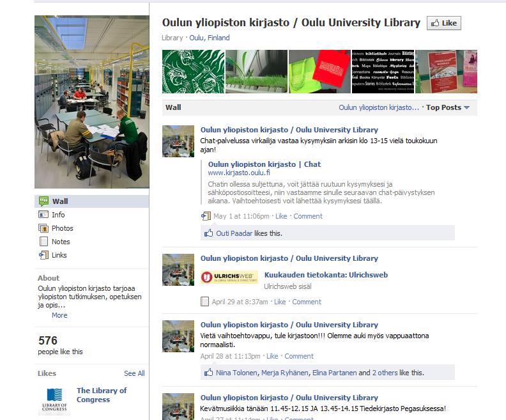This screenshot has height=420, width=506.
Task: Show the 2 others who like this
Action: [385, 373]
